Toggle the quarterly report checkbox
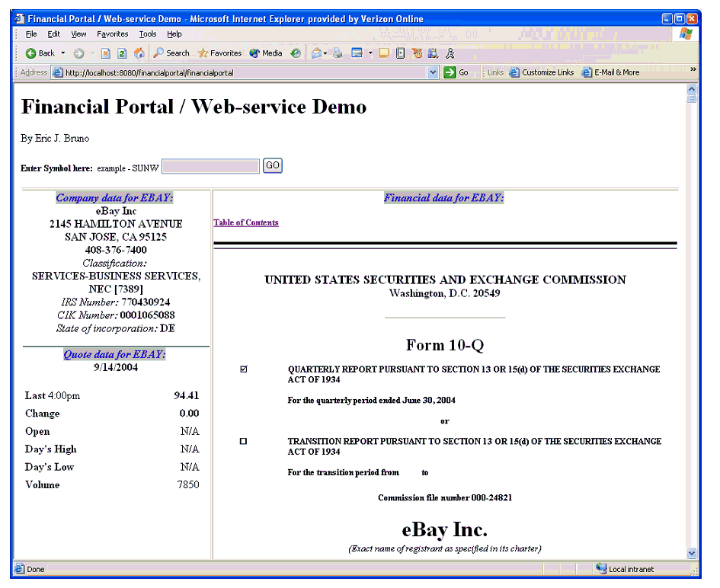 (244, 369)
